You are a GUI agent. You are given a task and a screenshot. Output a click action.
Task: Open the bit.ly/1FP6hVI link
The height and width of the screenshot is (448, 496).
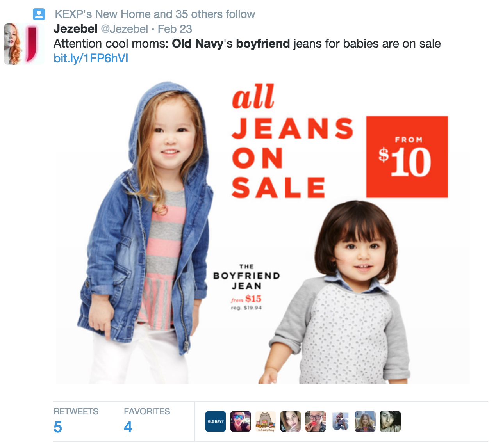coord(91,58)
